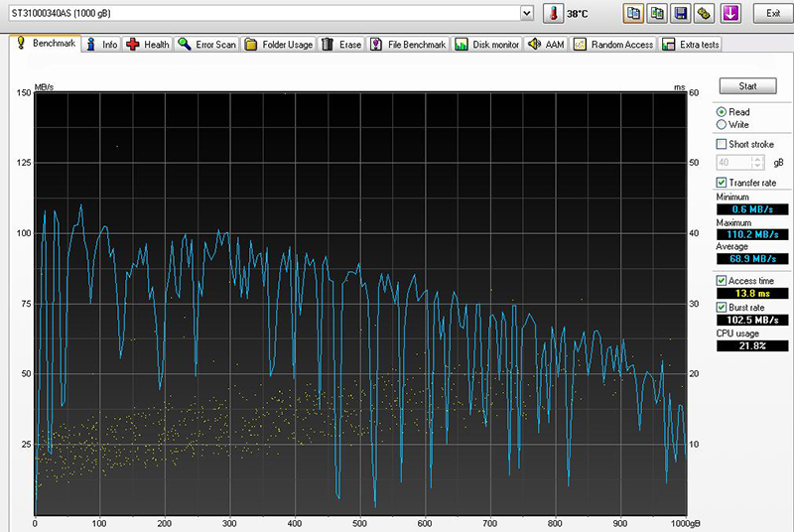Switch to the Error Scan tab

(206, 45)
